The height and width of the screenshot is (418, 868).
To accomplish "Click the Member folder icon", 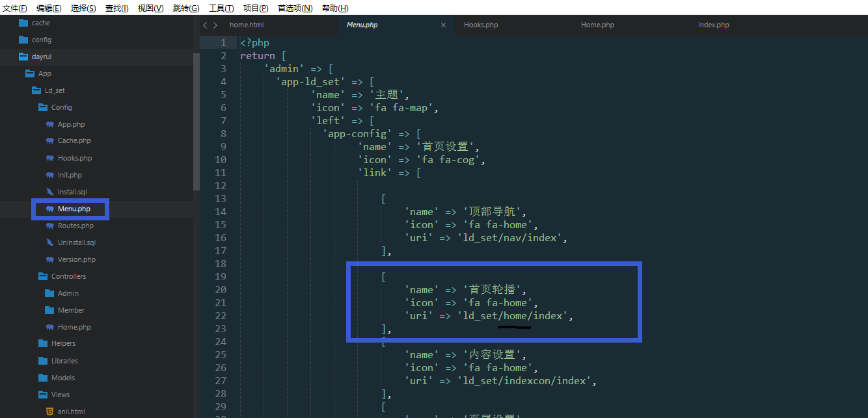I will [49, 310].
